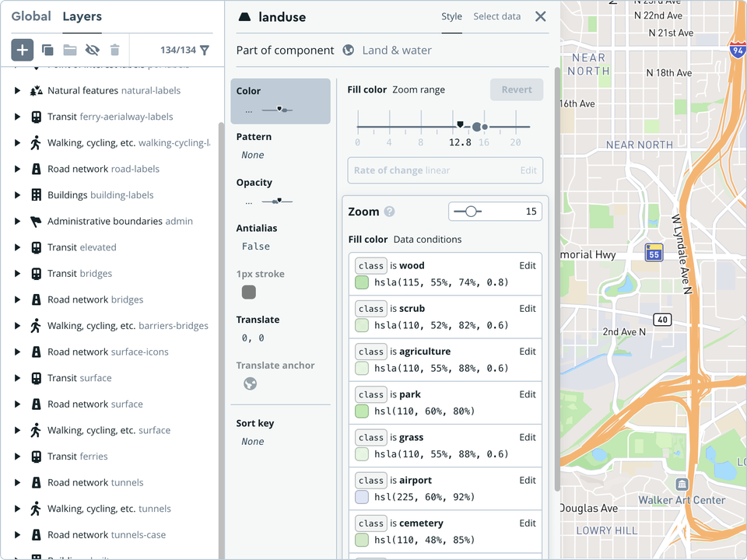The width and height of the screenshot is (747, 560).
Task: Click the zoom level value field
Action: pyautogui.click(x=514, y=212)
